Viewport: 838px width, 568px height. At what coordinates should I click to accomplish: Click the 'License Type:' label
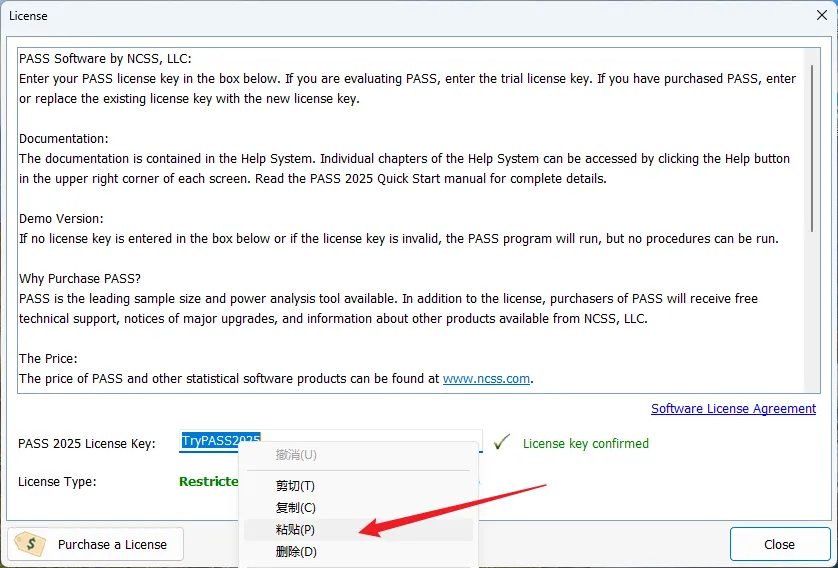[x=57, y=482]
